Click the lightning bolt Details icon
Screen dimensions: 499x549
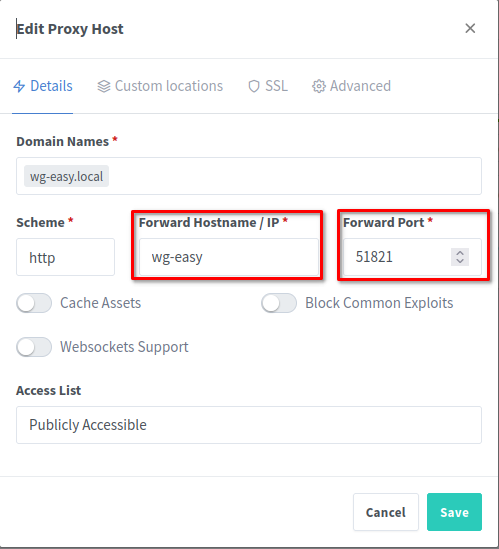coord(19,86)
